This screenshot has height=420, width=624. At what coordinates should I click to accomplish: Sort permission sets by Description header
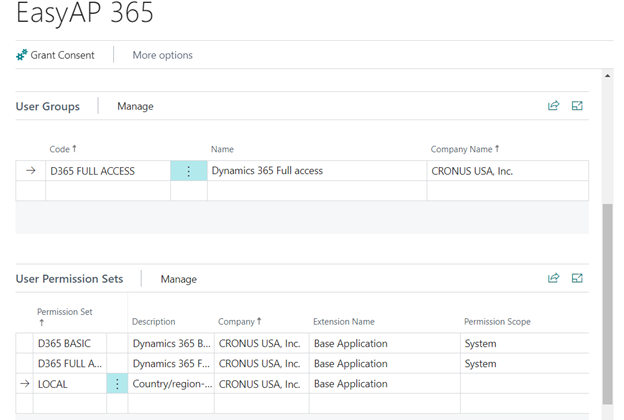[154, 322]
